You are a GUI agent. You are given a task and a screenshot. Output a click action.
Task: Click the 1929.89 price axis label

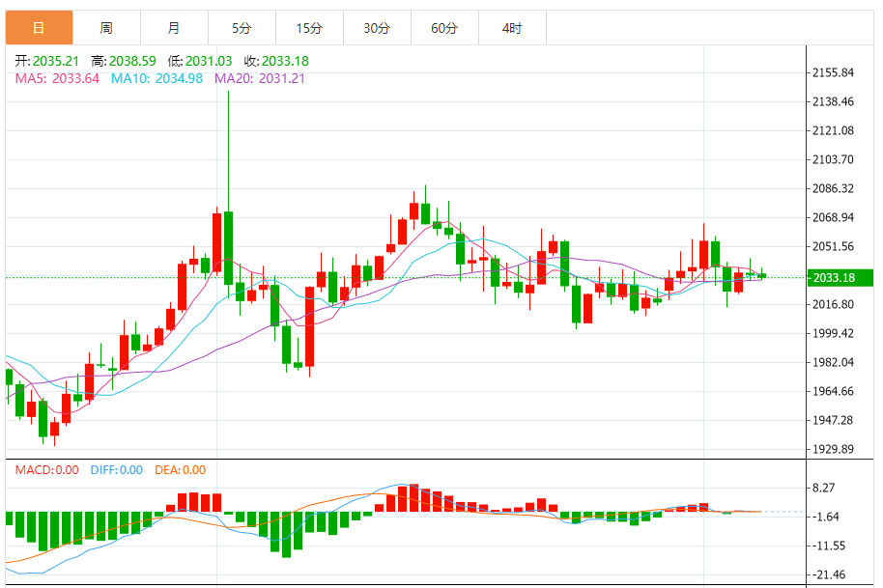[833, 450]
